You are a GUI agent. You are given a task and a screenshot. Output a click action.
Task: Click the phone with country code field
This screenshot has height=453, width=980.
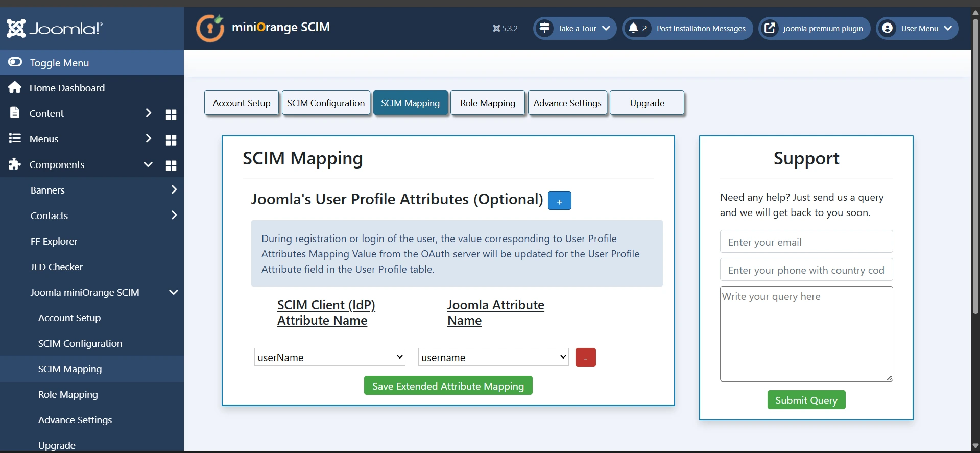click(806, 270)
